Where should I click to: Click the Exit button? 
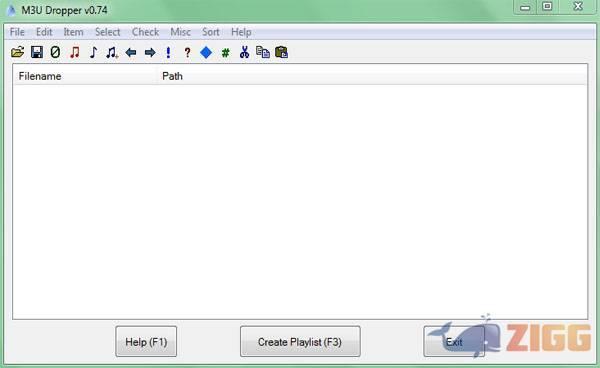[x=454, y=342]
